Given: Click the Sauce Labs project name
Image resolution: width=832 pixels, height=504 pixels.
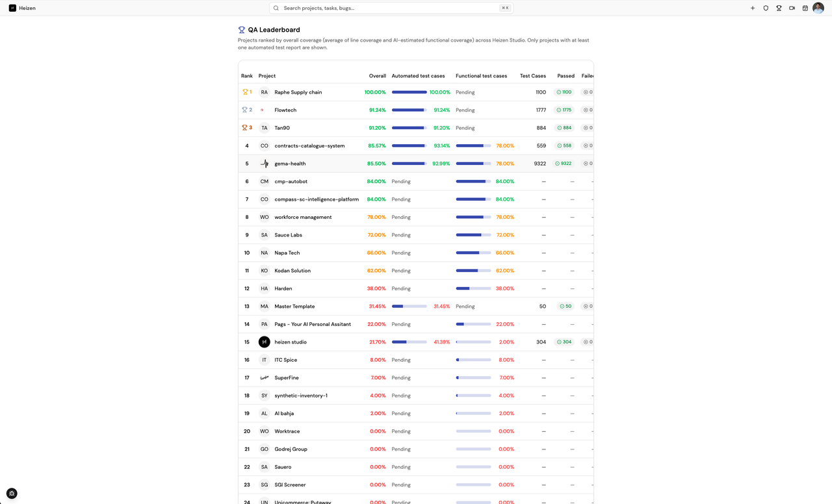Looking at the screenshot, I should pos(288,235).
